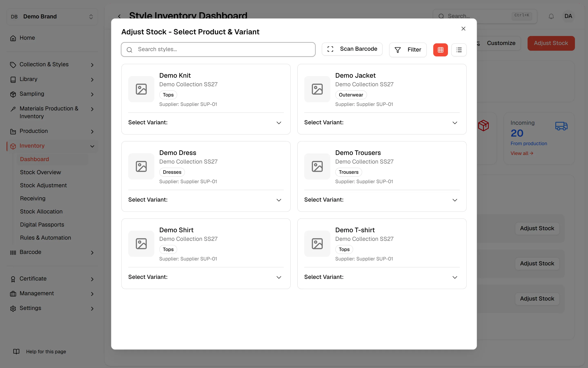
Task: Close the Adjust Stock dialog
Action: pos(463,29)
